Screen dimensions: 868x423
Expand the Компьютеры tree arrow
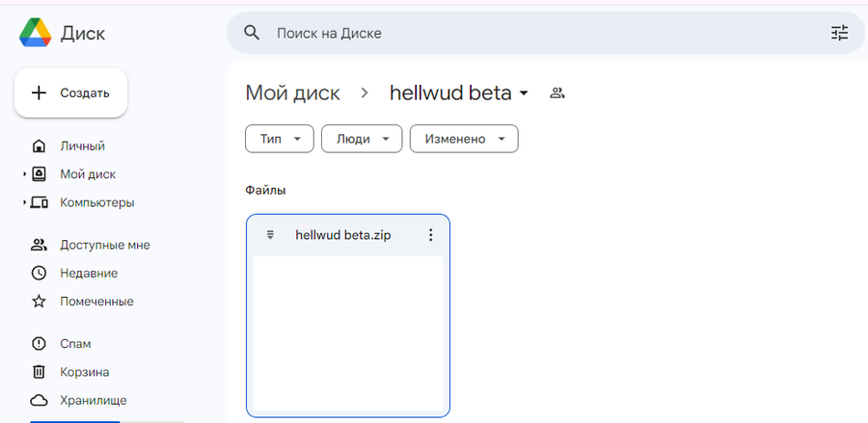point(25,202)
